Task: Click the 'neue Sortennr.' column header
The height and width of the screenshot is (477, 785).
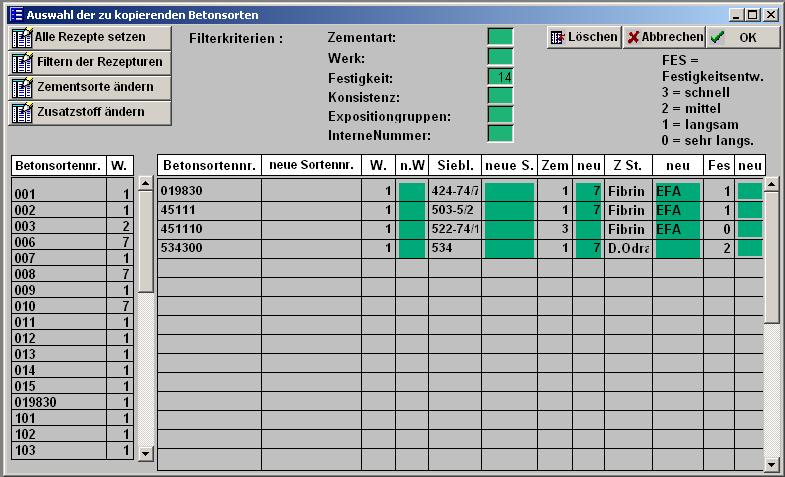Action: click(311, 165)
